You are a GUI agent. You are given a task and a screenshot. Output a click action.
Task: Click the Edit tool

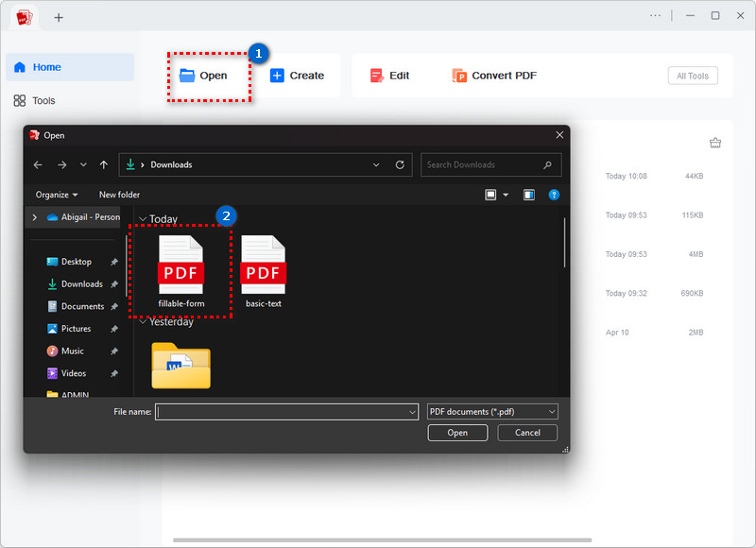tap(389, 76)
